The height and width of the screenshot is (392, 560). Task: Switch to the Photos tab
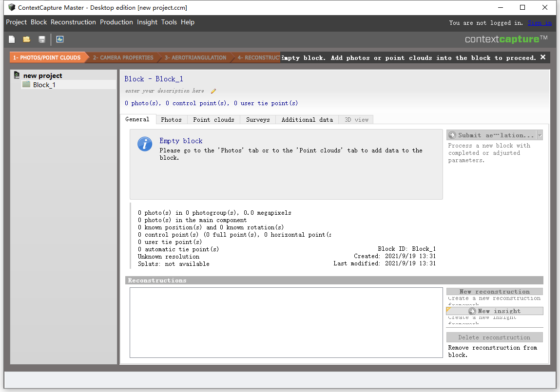[171, 119]
